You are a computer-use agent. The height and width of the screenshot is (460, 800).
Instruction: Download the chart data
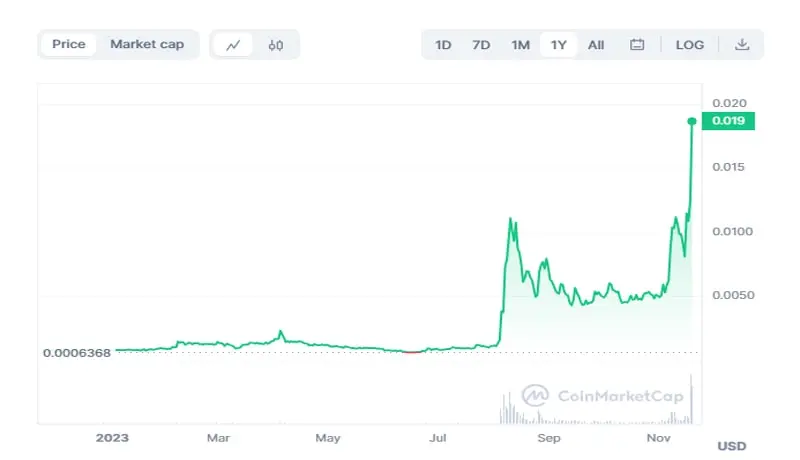coord(742,45)
